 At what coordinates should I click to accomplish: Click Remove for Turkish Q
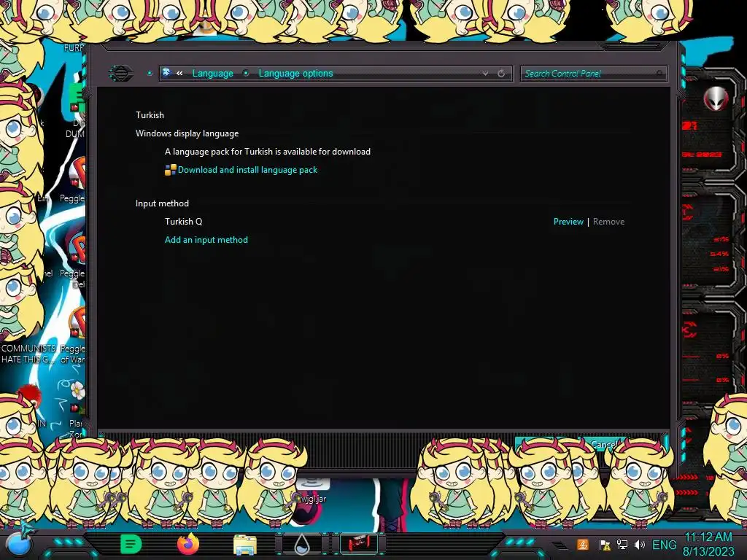[x=608, y=222]
